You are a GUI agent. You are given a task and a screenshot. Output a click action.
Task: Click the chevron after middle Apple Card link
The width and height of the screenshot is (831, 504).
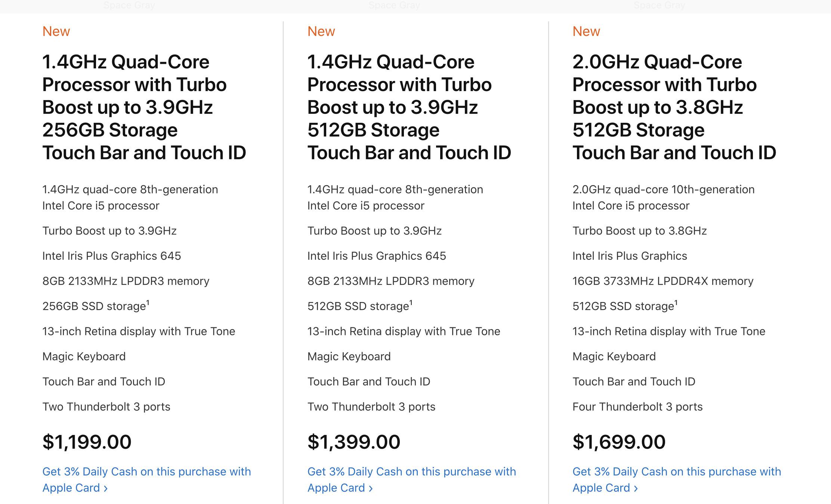coord(370,488)
